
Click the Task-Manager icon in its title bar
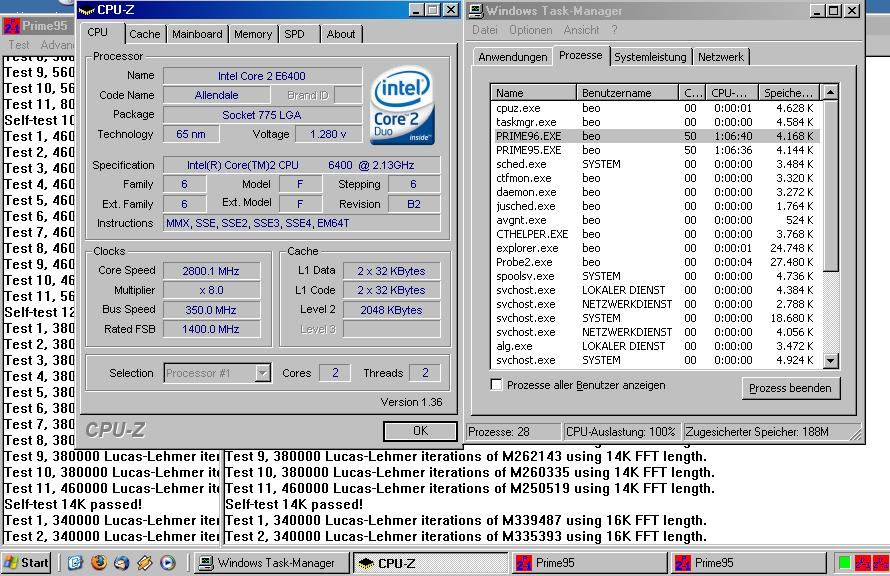476,10
